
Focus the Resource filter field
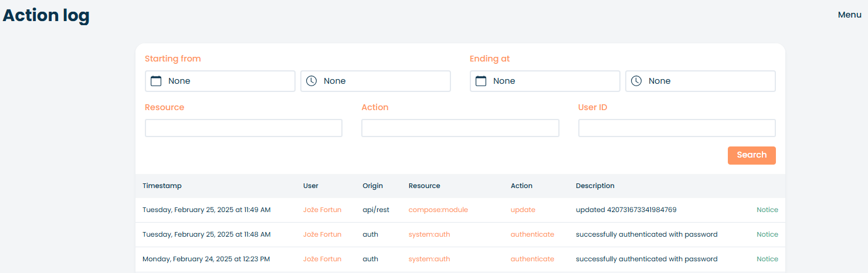click(243, 128)
